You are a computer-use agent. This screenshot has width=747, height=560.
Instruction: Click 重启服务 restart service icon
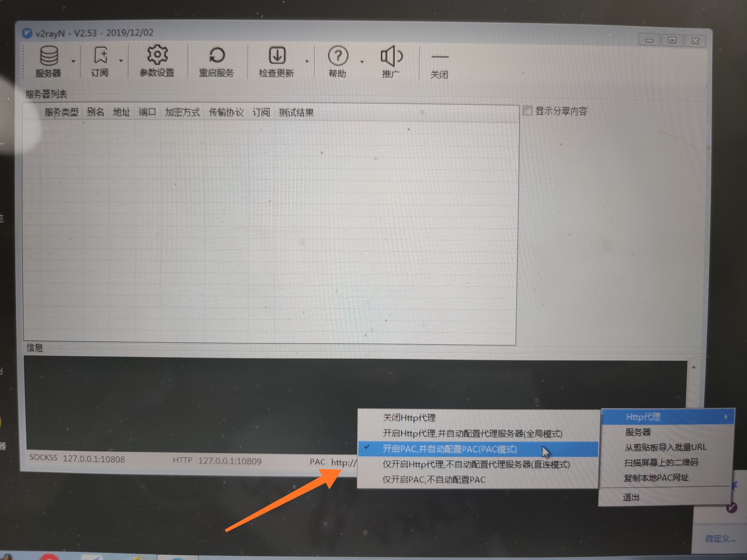point(216,62)
